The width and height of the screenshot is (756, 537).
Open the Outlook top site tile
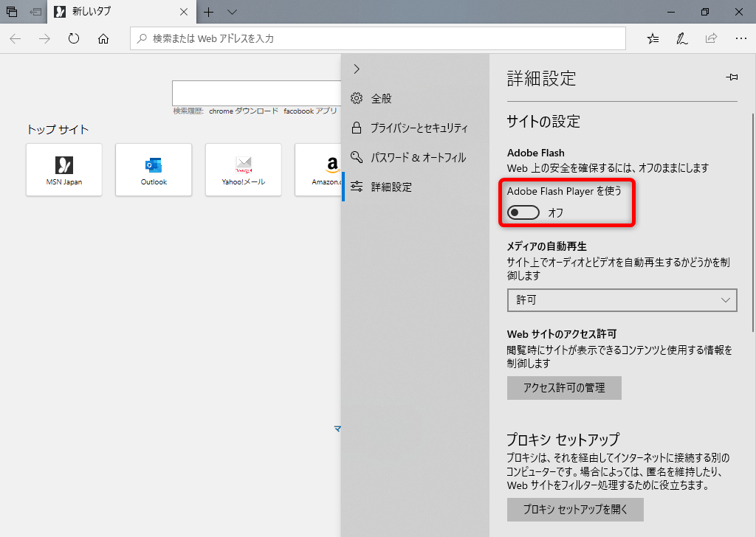(x=154, y=170)
